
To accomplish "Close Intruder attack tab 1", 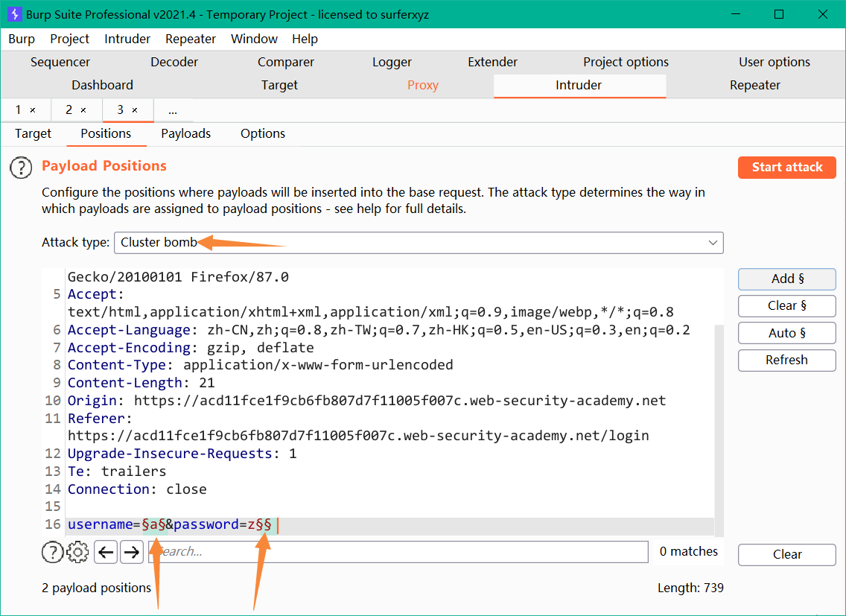I will (x=33, y=110).
